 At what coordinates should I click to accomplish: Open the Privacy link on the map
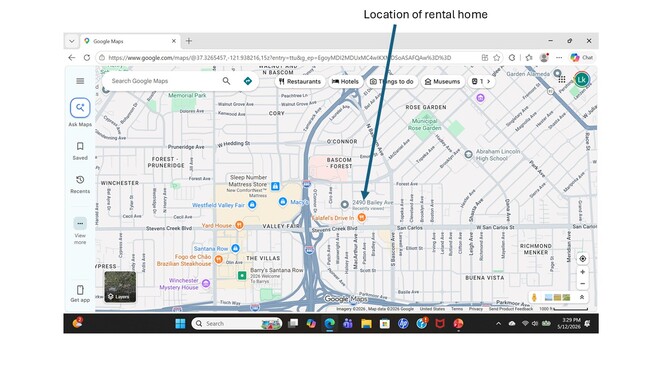(475, 309)
